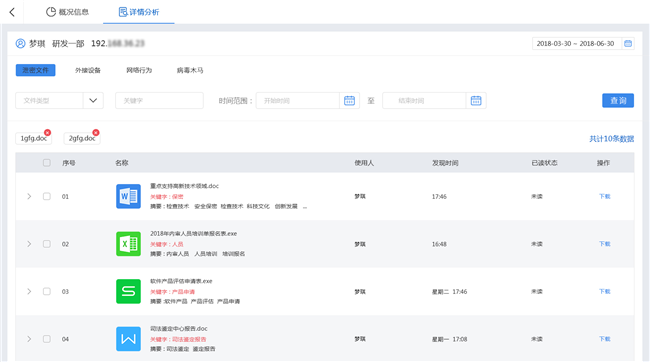Check the checkbox for row 03
Screen dimensions: 650x362
47,291
